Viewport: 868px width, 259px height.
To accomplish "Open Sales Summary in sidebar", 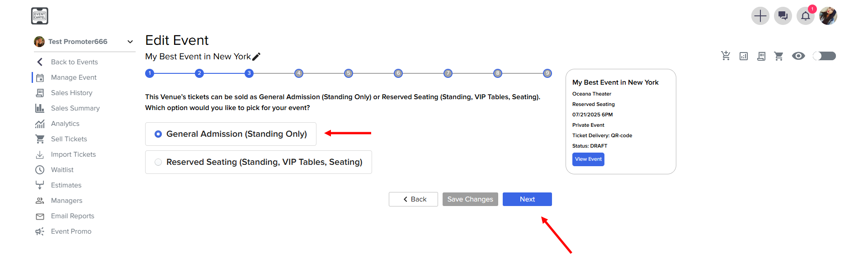I will coord(75,108).
